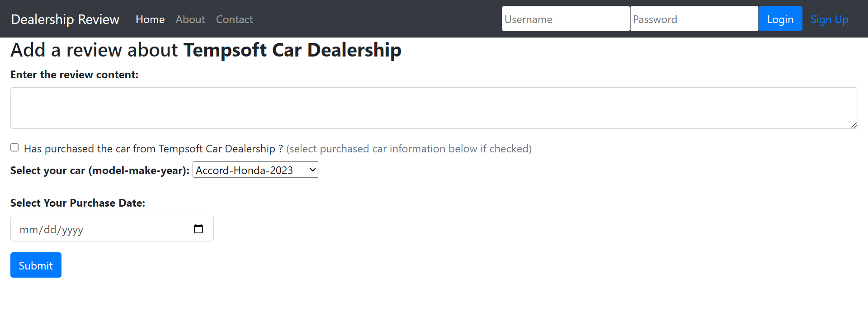Screen dimensions: 868x326
Task: Submit the review form
Action: (36, 265)
